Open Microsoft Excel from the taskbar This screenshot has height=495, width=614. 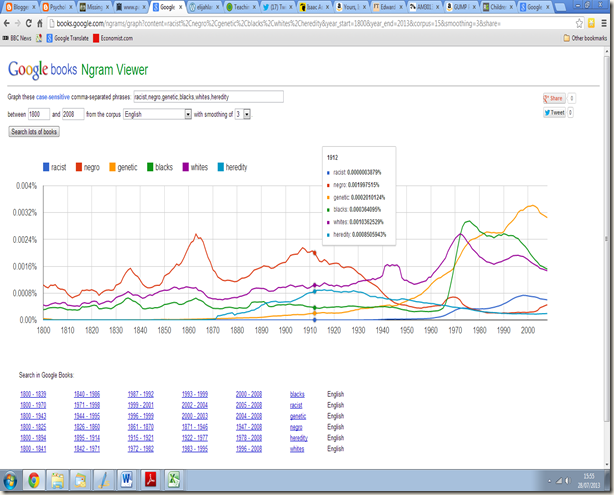point(174,480)
